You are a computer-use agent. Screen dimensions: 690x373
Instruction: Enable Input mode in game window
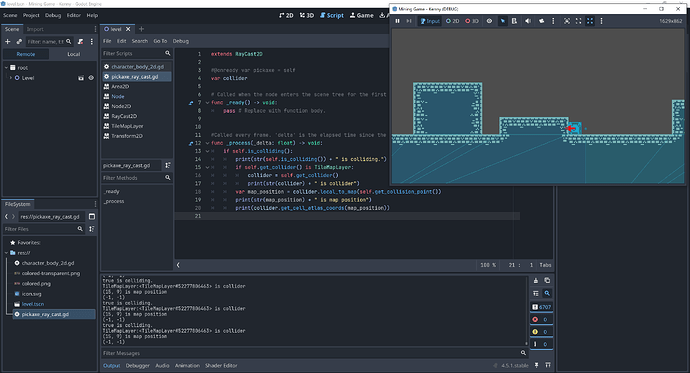point(430,21)
